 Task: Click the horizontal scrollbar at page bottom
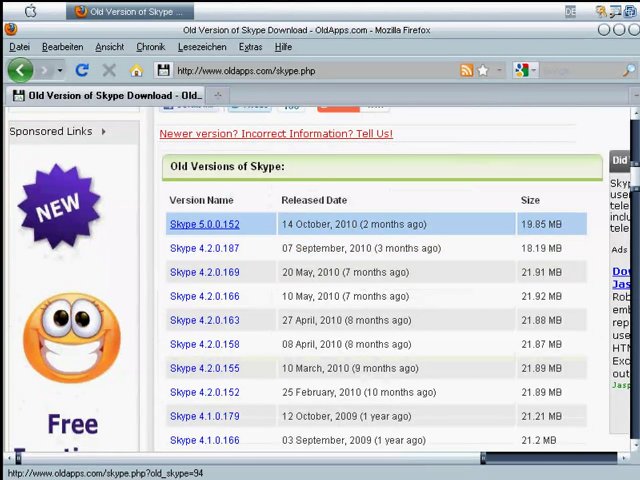point(250,458)
